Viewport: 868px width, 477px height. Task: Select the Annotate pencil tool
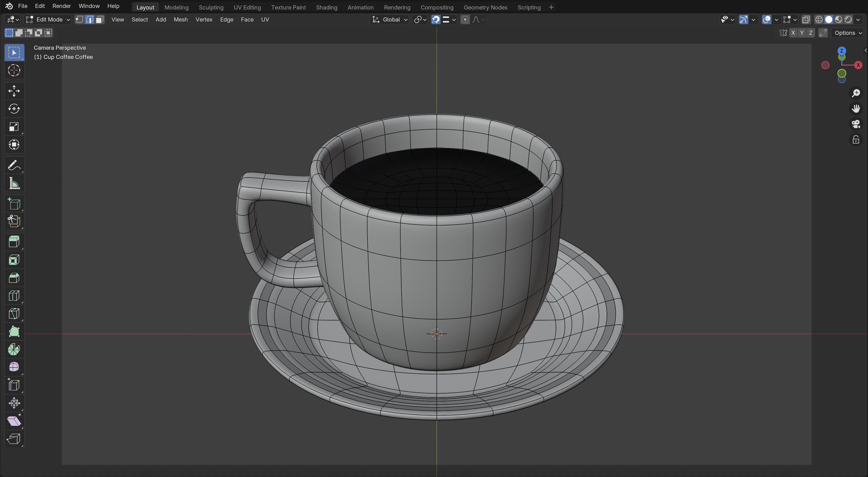tap(14, 165)
